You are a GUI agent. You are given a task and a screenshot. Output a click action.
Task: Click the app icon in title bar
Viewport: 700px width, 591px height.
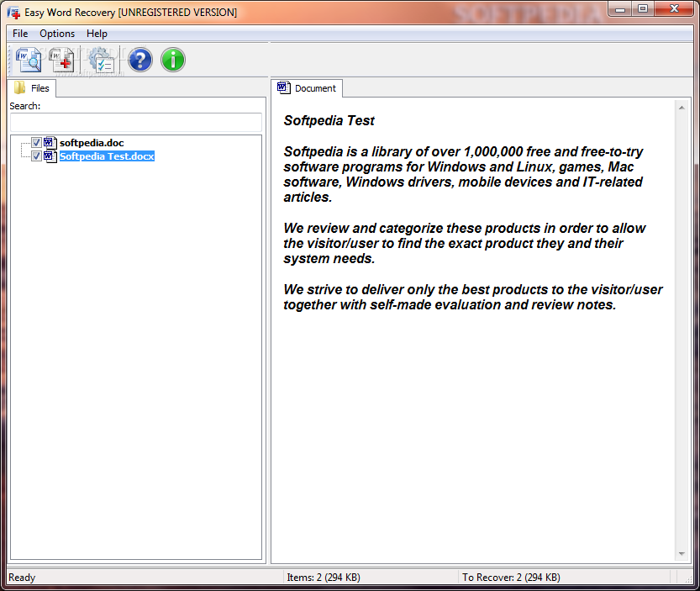pos(13,13)
